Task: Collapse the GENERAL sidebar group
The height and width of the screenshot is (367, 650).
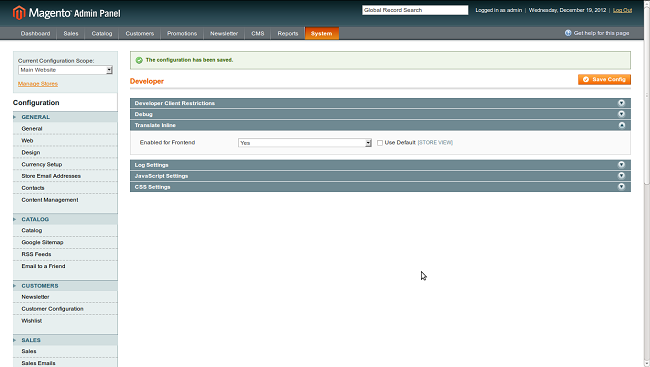Action: tap(65, 117)
